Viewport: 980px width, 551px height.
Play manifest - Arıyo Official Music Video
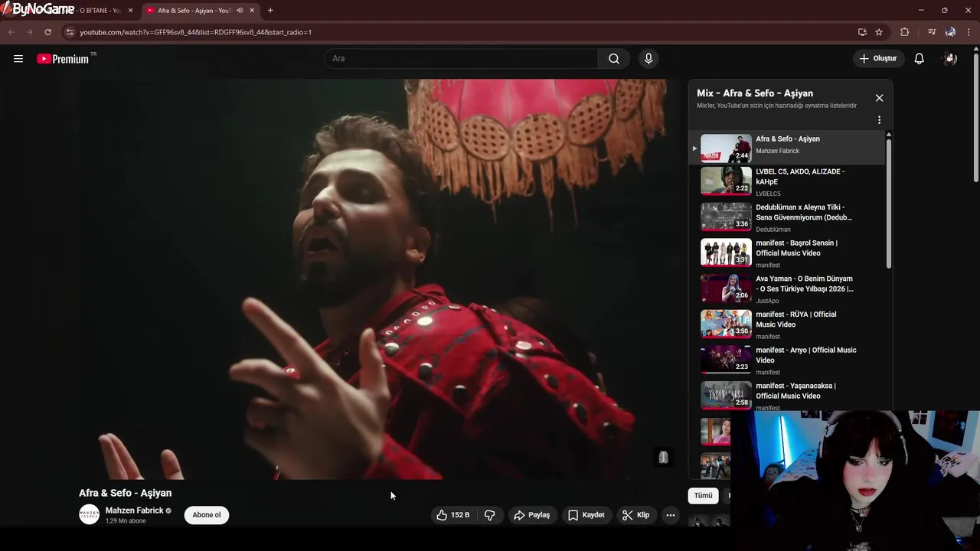[788, 360]
